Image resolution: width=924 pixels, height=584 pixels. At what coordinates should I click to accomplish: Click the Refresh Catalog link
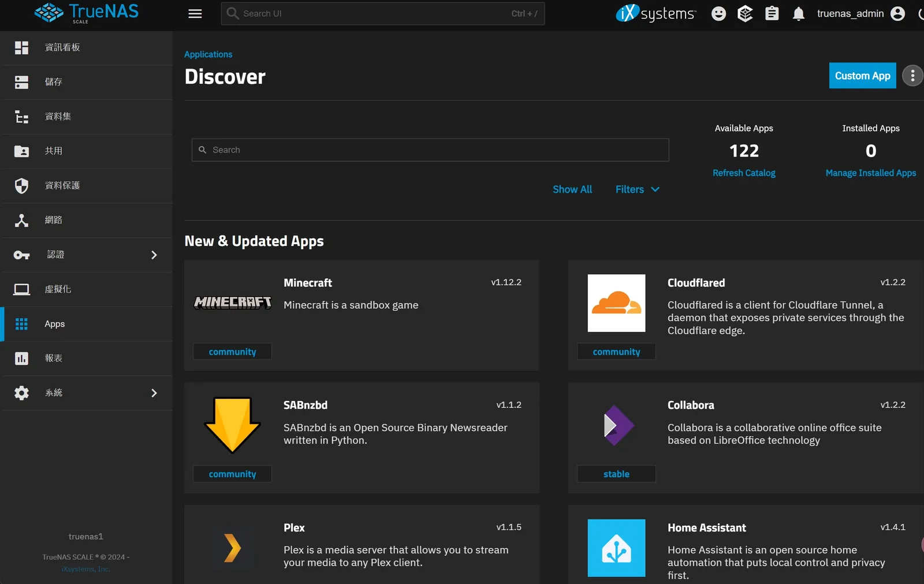coord(744,173)
